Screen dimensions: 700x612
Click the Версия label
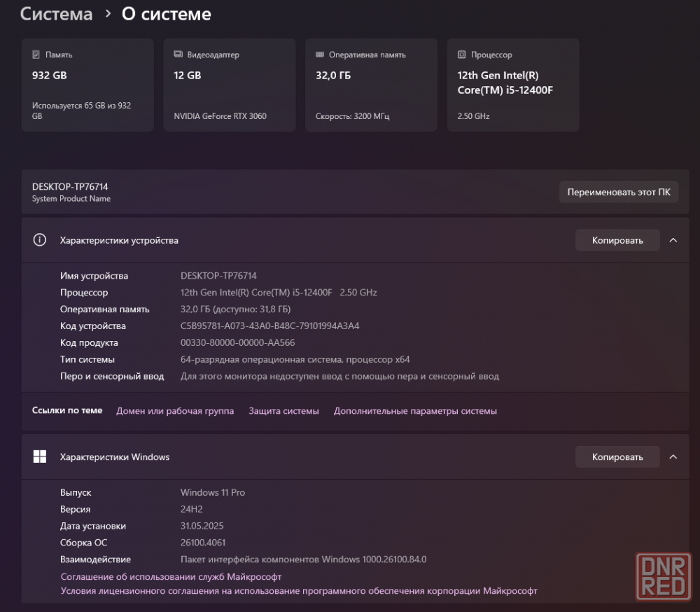(75, 509)
